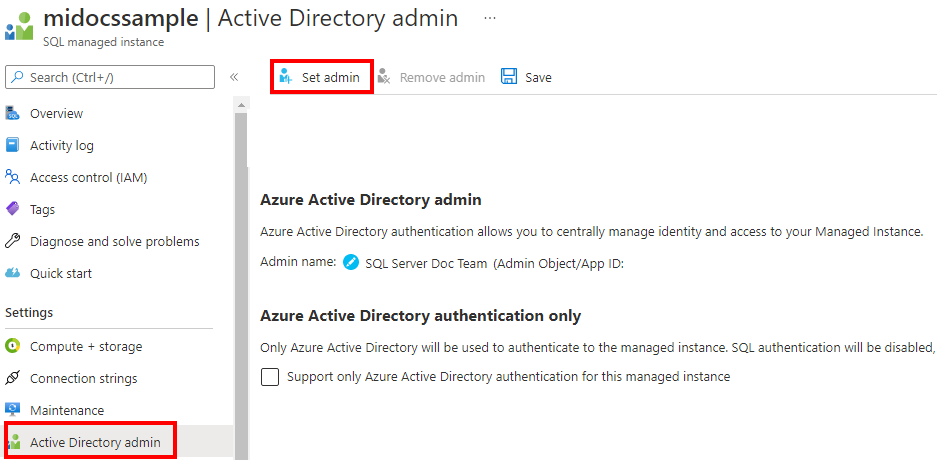The width and height of the screenshot is (937, 460).
Task: Click the sidebar vertical scrollbar
Action: [x=241, y=287]
